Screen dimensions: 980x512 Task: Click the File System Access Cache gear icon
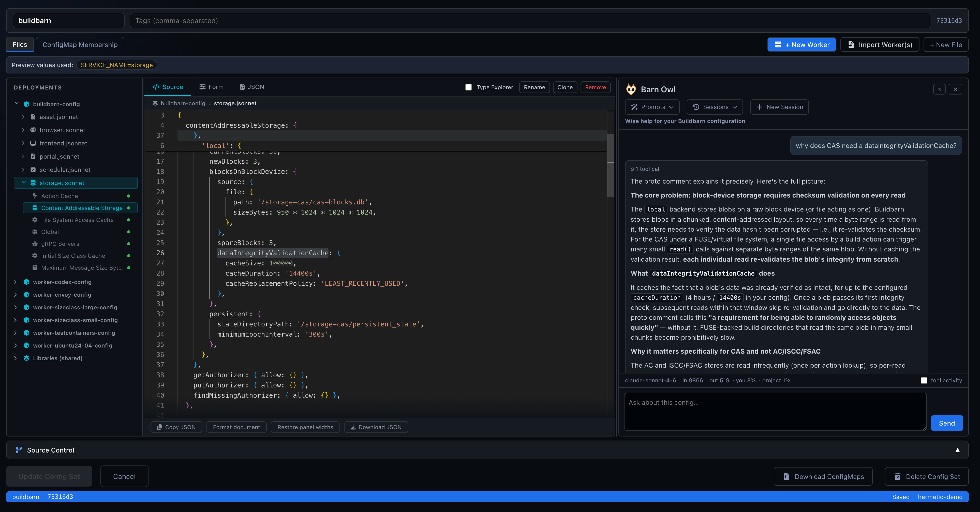click(x=35, y=220)
